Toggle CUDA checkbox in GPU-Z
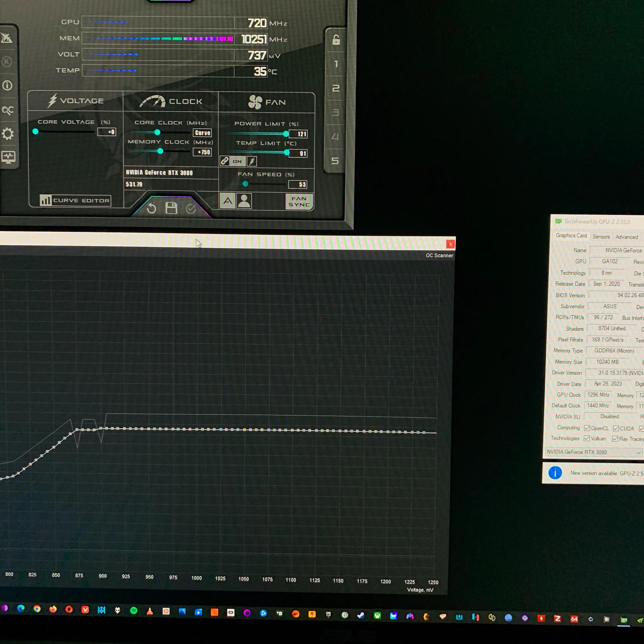 point(616,428)
